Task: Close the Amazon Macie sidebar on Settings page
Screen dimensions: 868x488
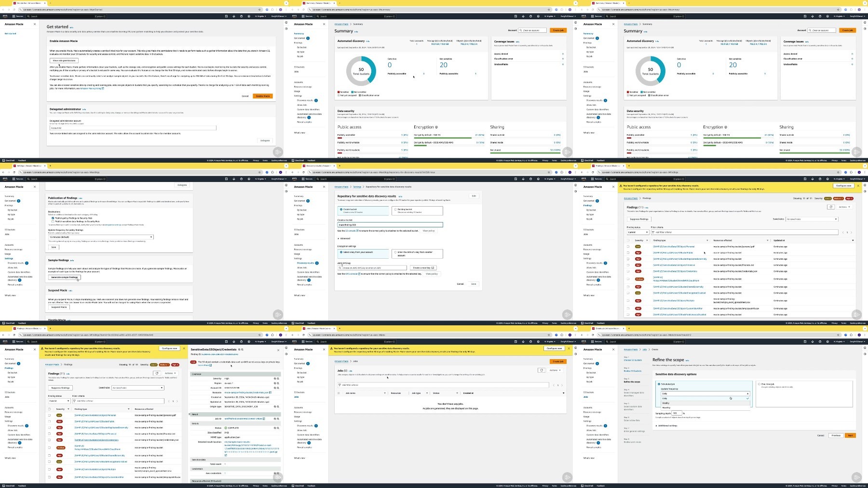Action: (35, 187)
